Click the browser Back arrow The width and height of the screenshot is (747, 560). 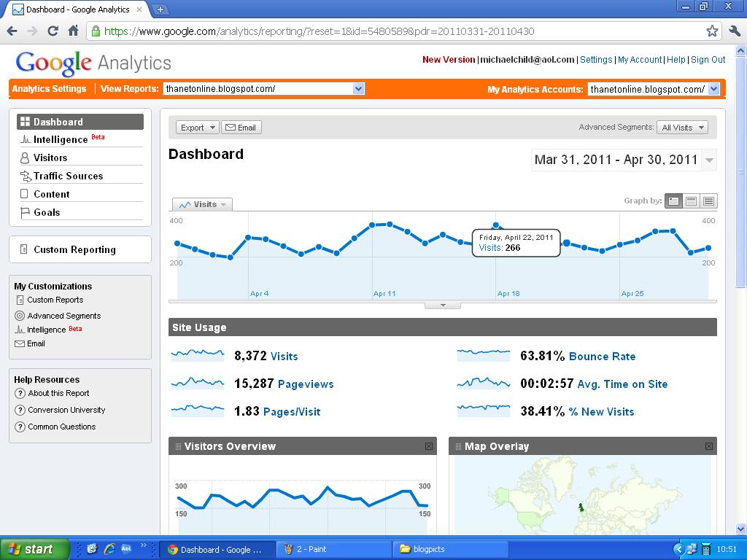click(x=12, y=31)
